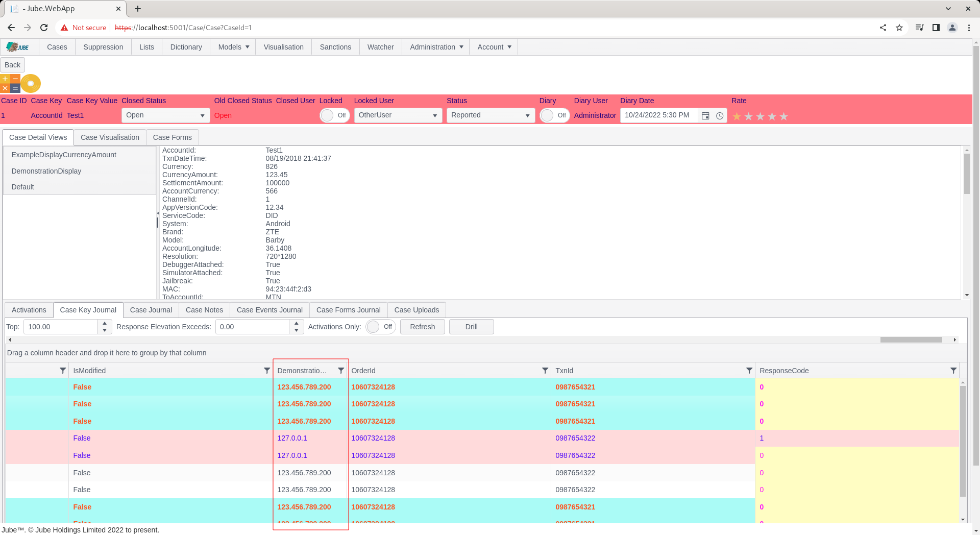Screen dimensions: 980x535
Task: Click the Refresh button
Action: [423, 327]
